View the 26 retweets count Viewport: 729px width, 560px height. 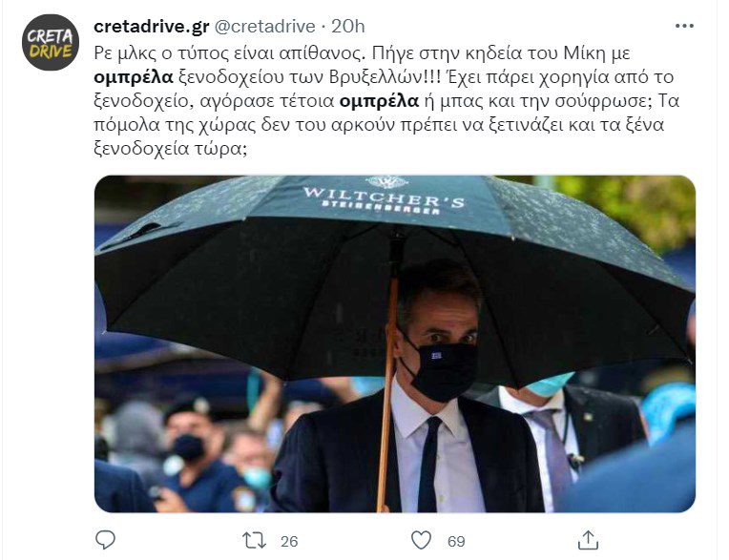(x=289, y=542)
